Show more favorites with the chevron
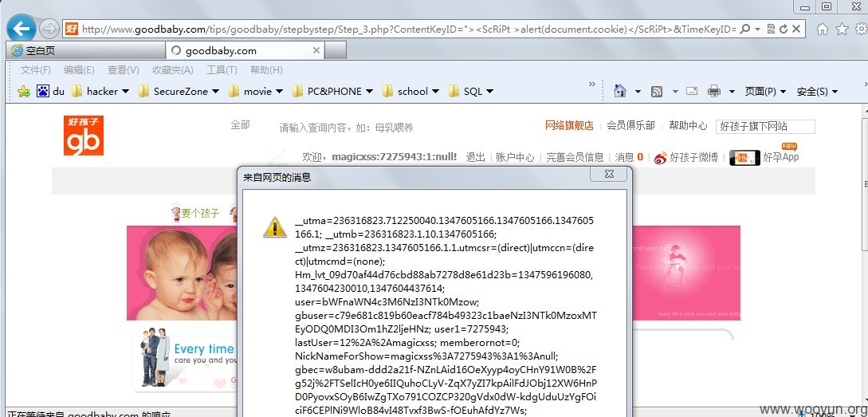Screen dimensions: 868x417 (x=591, y=85)
